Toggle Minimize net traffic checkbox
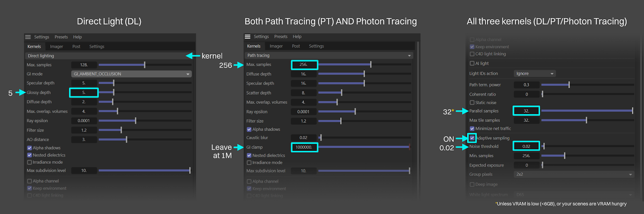Screen dimensions: 644x214 (x=472, y=129)
